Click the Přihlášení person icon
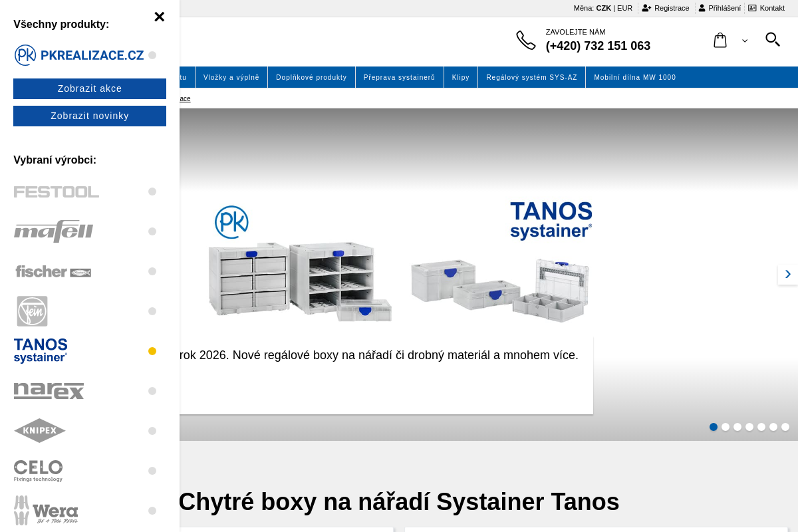The width and height of the screenshot is (798, 532). [x=702, y=8]
